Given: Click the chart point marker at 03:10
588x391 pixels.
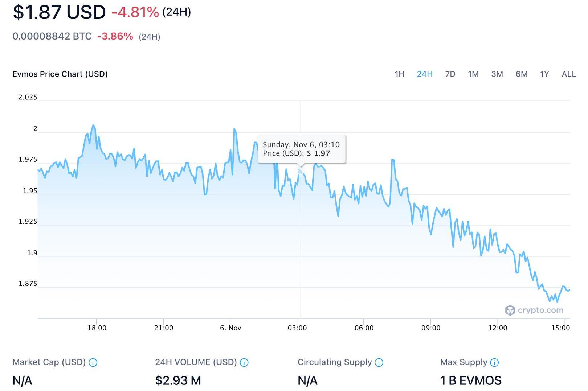Looking at the screenshot, I should tap(301, 172).
